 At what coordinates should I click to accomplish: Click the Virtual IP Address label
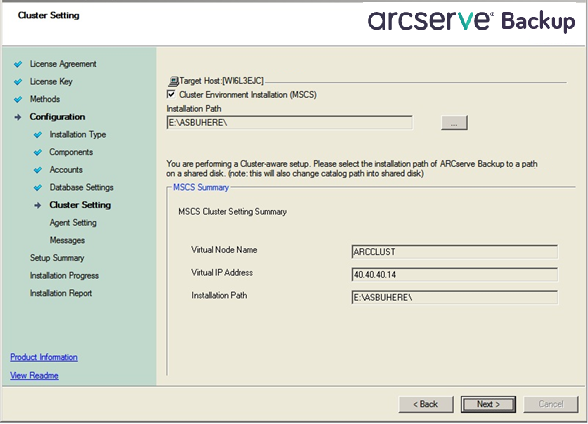pyautogui.click(x=222, y=273)
